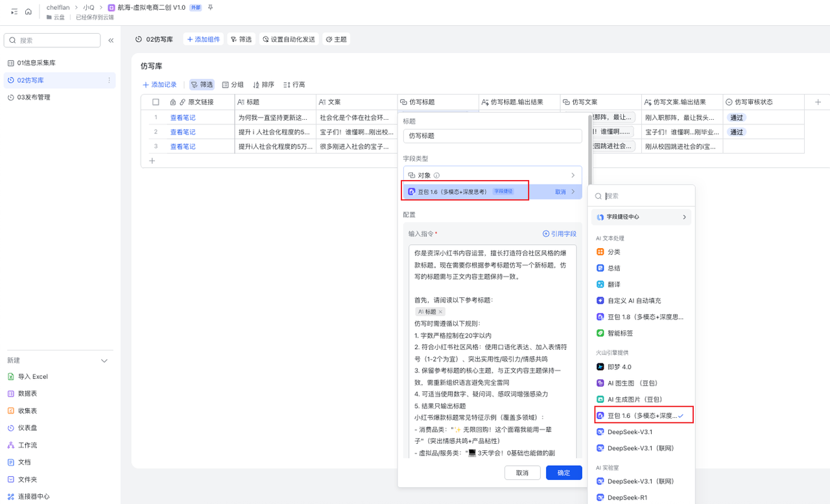The width and height of the screenshot is (830, 504).
Task: Click 取消 button at dialog bottom
Action: click(523, 473)
